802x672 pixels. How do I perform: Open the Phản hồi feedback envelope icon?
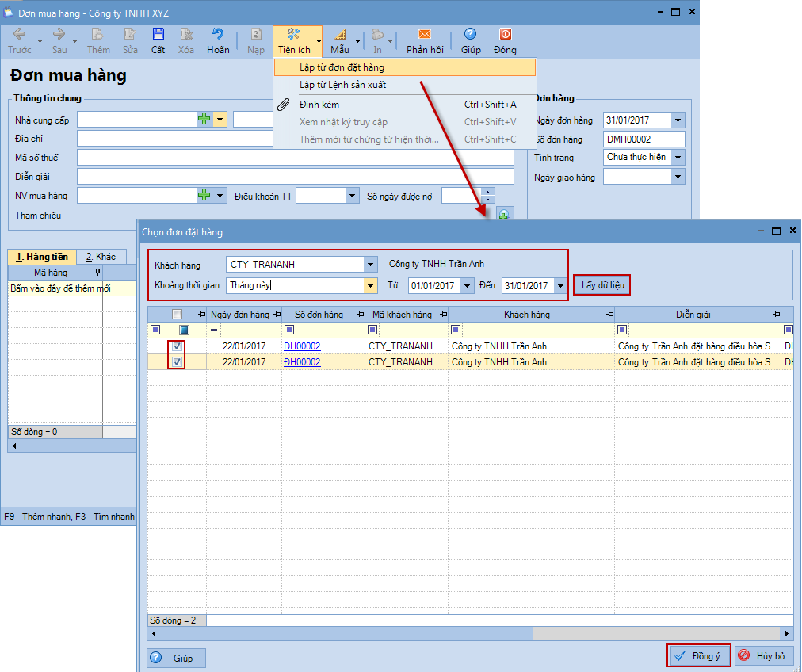tap(425, 35)
